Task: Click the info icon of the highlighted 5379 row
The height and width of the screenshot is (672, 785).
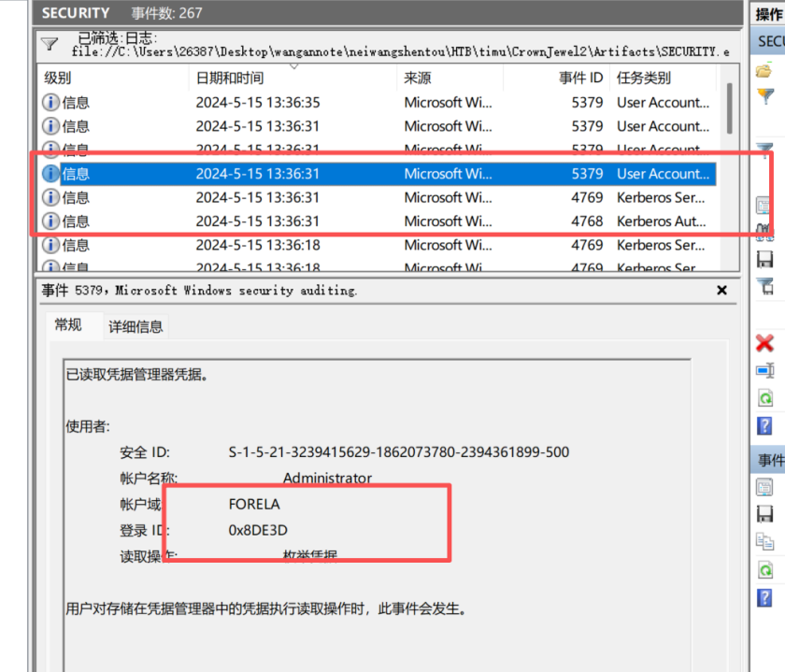Action: (x=50, y=174)
